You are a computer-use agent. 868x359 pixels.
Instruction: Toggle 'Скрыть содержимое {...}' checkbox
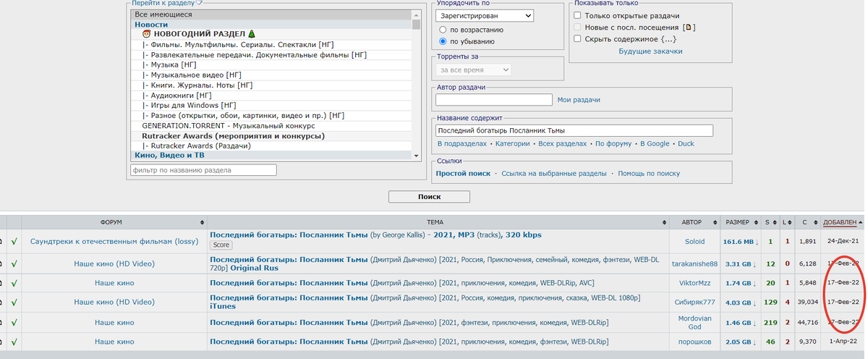point(577,39)
